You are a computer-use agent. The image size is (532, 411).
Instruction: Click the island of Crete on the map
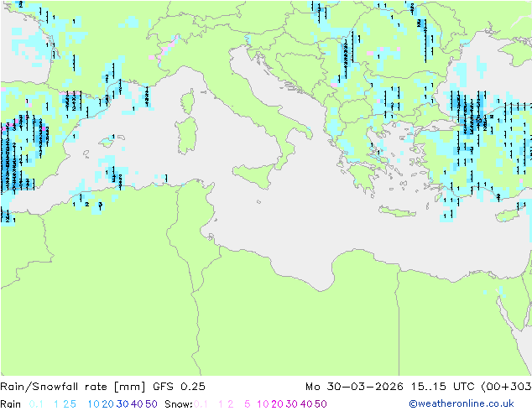397,211
